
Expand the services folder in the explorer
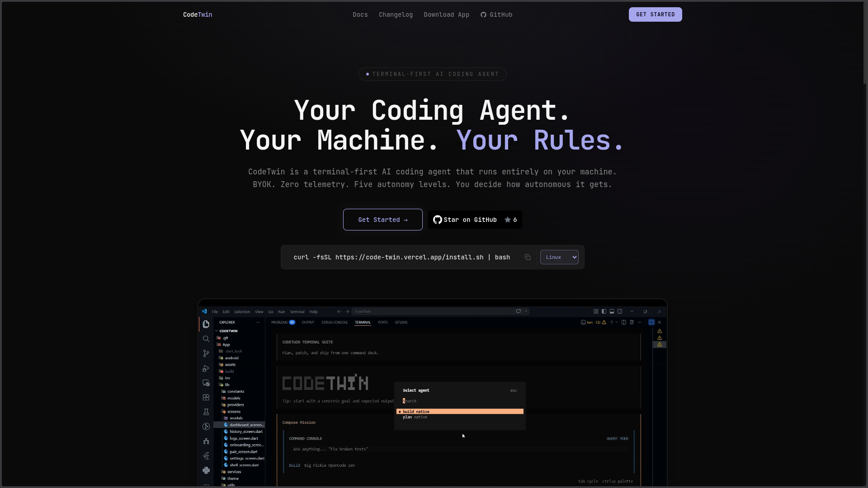pos(234,472)
